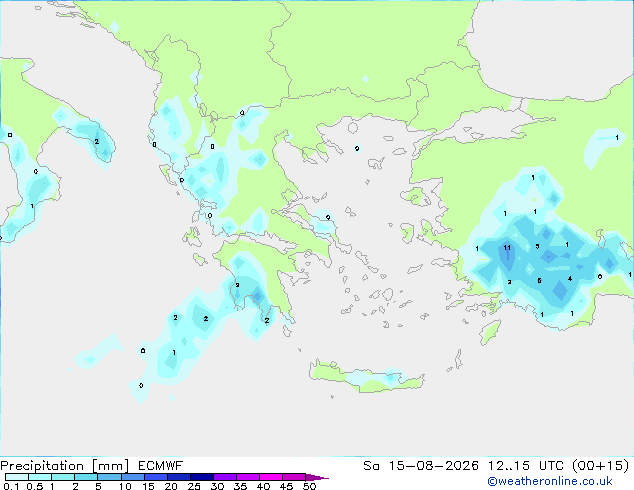Screen dimensions: 634x490
Task: Click the legend label "25"
Action: (194, 486)
